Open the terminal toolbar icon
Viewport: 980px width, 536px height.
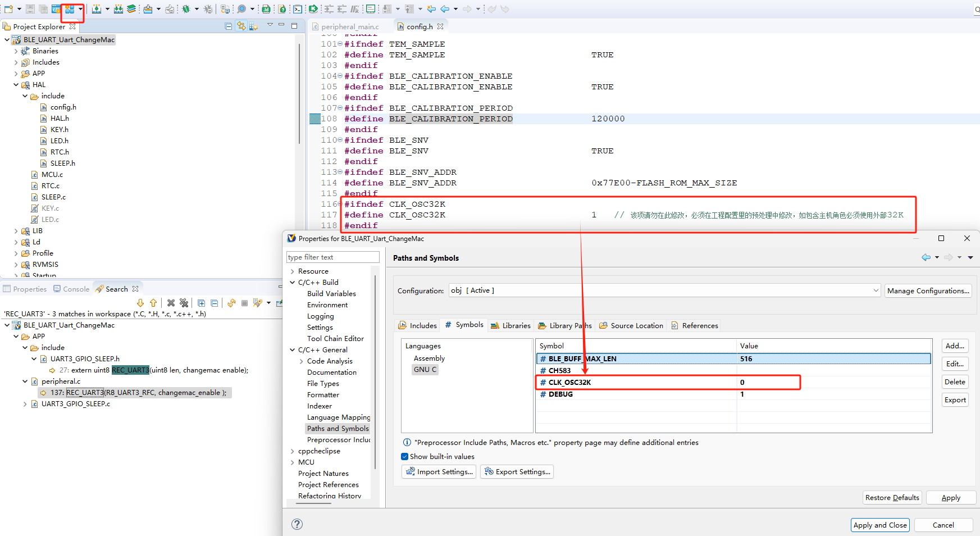(x=298, y=9)
